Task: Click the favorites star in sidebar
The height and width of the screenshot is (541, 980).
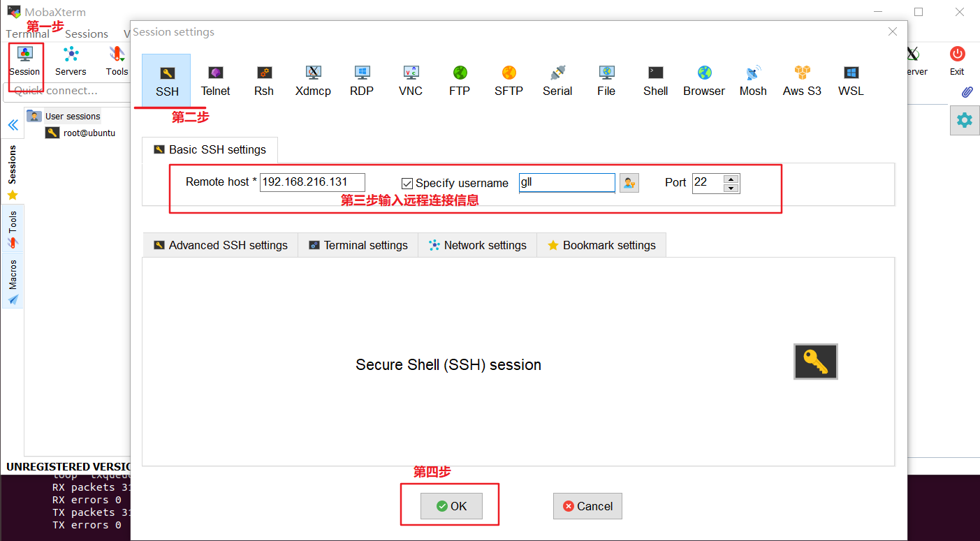Action: (x=13, y=195)
